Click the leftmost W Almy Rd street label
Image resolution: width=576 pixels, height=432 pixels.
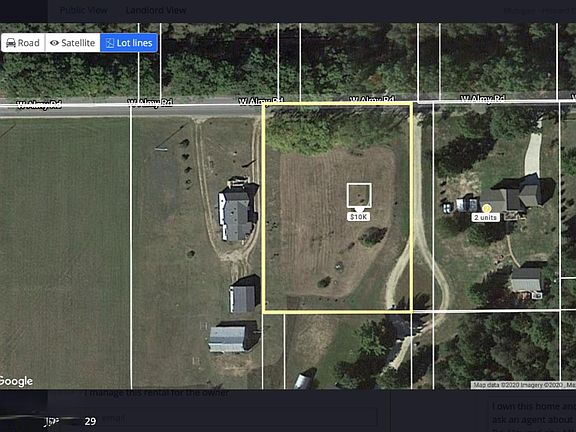pyautogui.click(x=39, y=105)
